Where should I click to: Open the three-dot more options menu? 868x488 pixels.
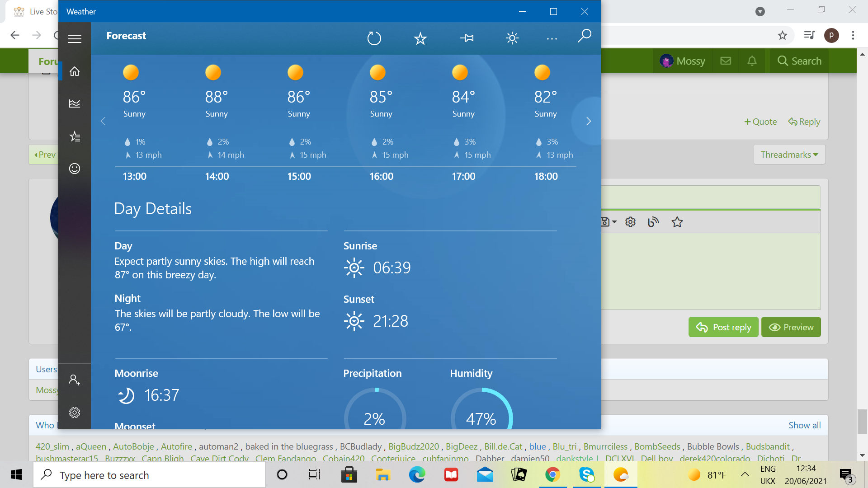[x=552, y=39]
